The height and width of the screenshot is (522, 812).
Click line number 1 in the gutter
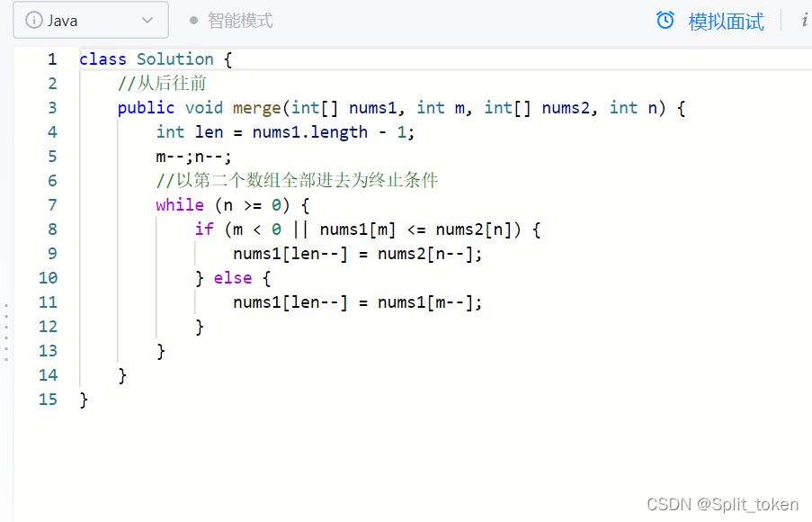(x=52, y=59)
